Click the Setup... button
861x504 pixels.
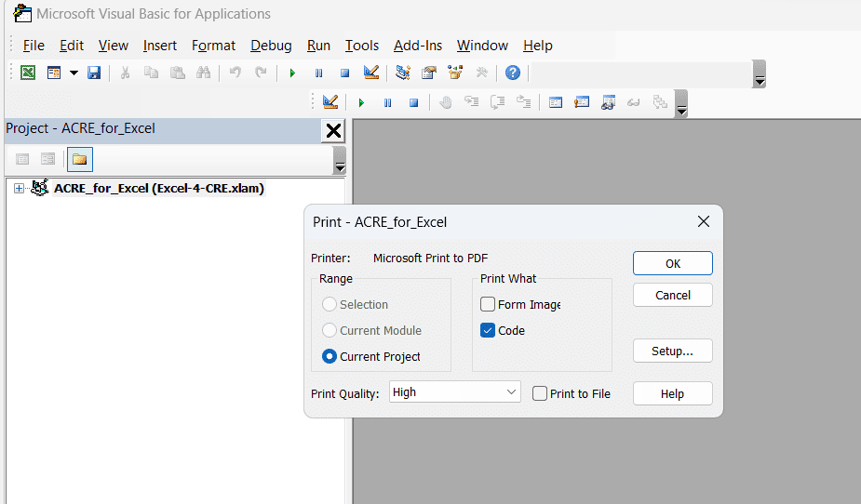point(672,351)
